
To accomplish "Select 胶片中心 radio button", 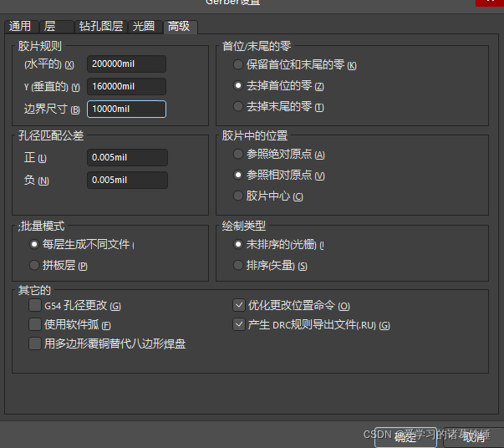I will click(240, 196).
